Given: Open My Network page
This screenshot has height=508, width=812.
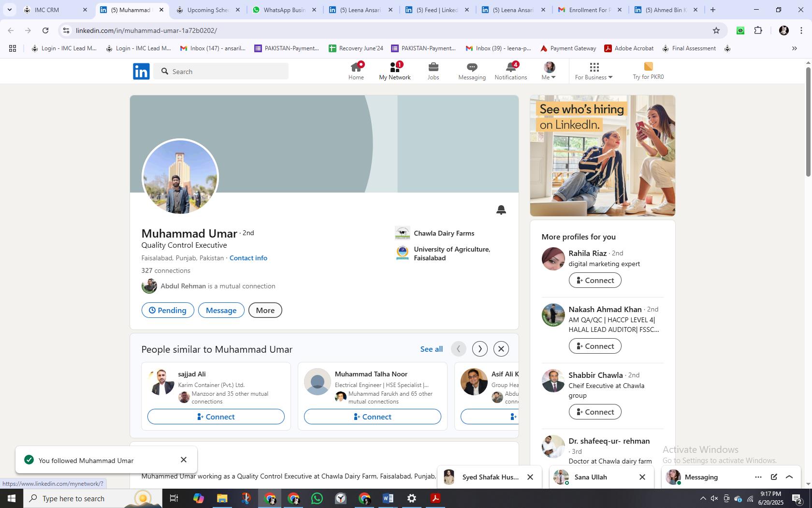Looking at the screenshot, I should pyautogui.click(x=395, y=71).
